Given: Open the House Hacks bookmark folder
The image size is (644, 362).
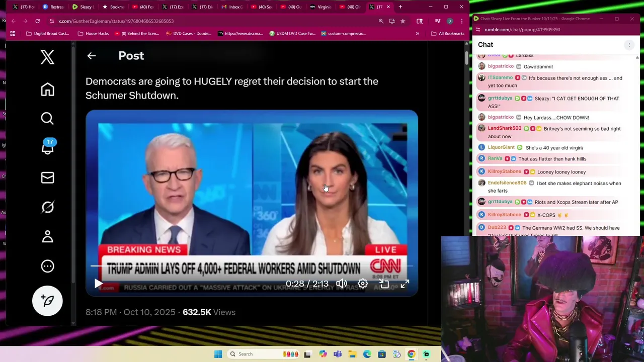Looking at the screenshot, I should (x=93, y=34).
